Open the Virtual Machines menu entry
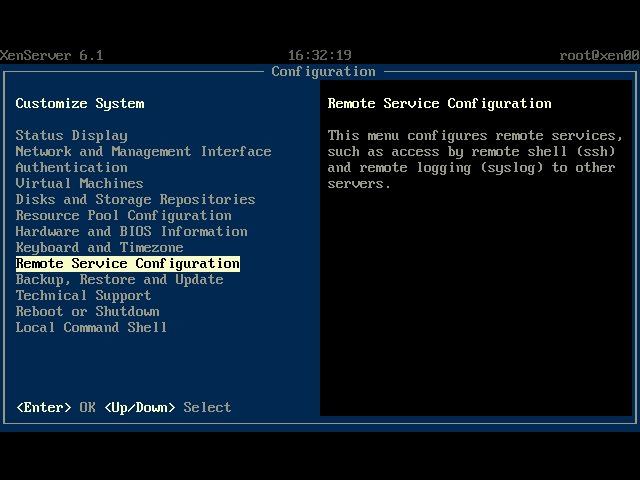640x480 pixels. click(79, 183)
